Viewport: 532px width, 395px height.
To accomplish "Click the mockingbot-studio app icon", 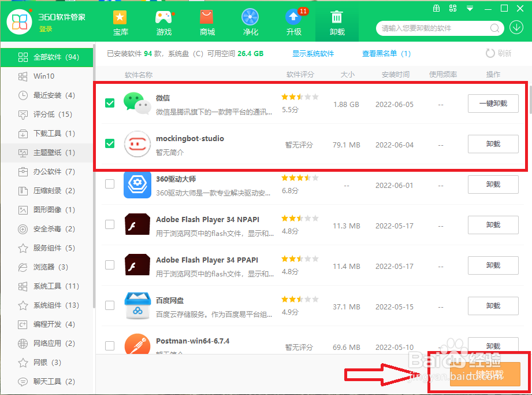I will coord(137,144).
